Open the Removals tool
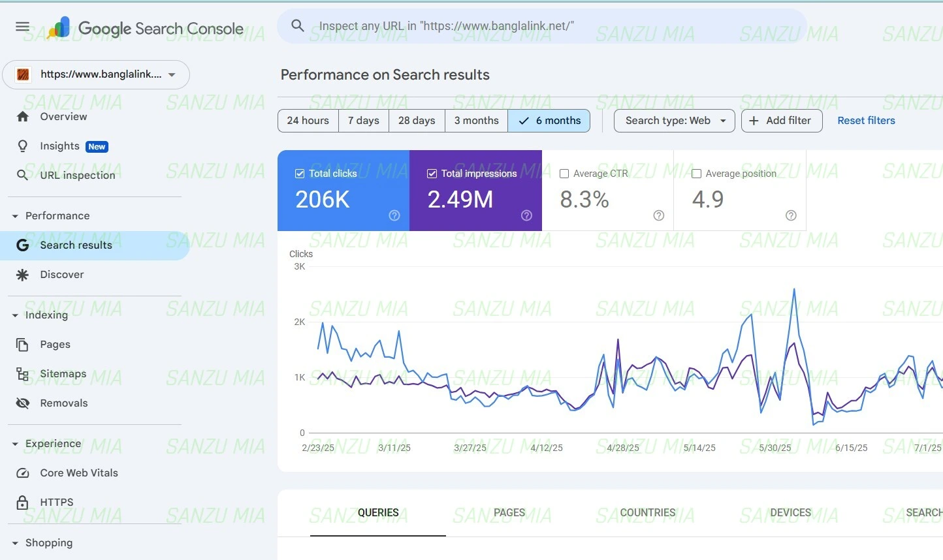 pyautogui.click(x=65, y=403)
